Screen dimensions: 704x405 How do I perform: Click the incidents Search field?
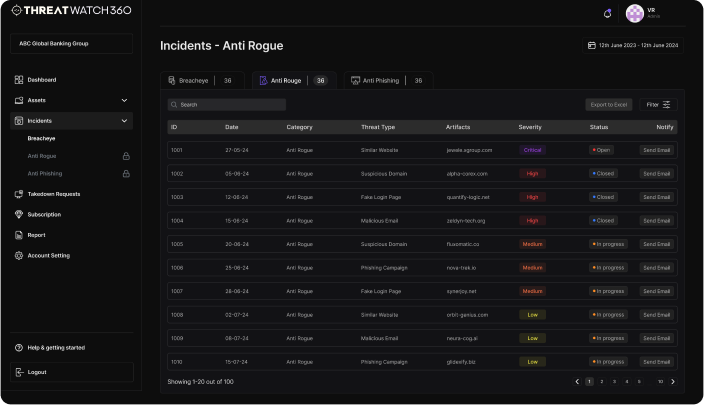227,104
